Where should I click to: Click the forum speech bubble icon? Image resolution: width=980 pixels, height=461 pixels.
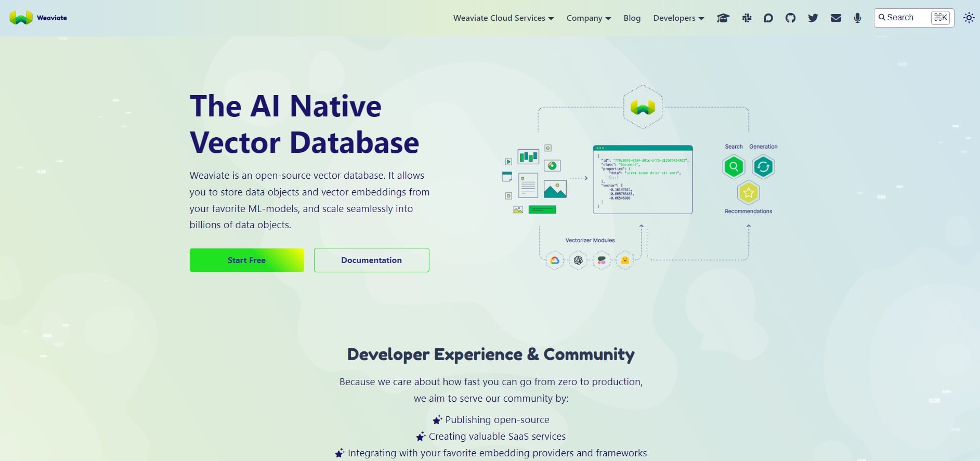[768, 18]
